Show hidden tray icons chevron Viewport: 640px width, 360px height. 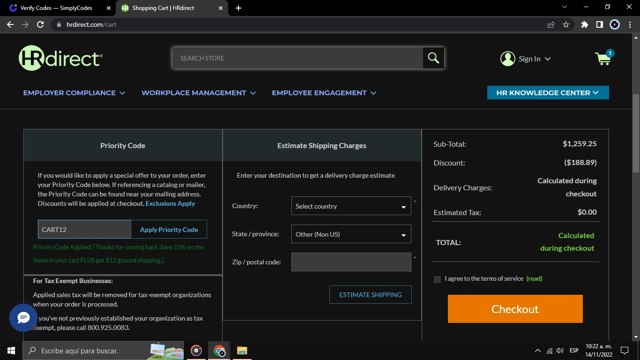point(538,351)
